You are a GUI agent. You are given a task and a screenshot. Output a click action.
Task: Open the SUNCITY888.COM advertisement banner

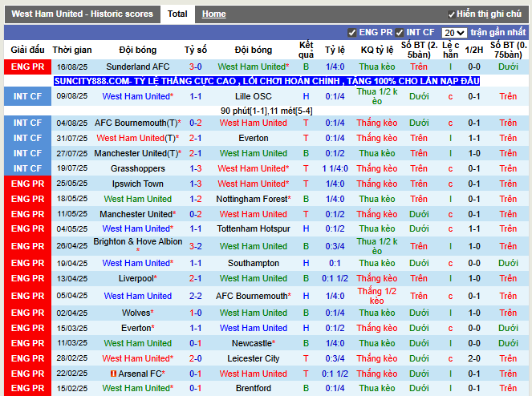coord(266,81)
